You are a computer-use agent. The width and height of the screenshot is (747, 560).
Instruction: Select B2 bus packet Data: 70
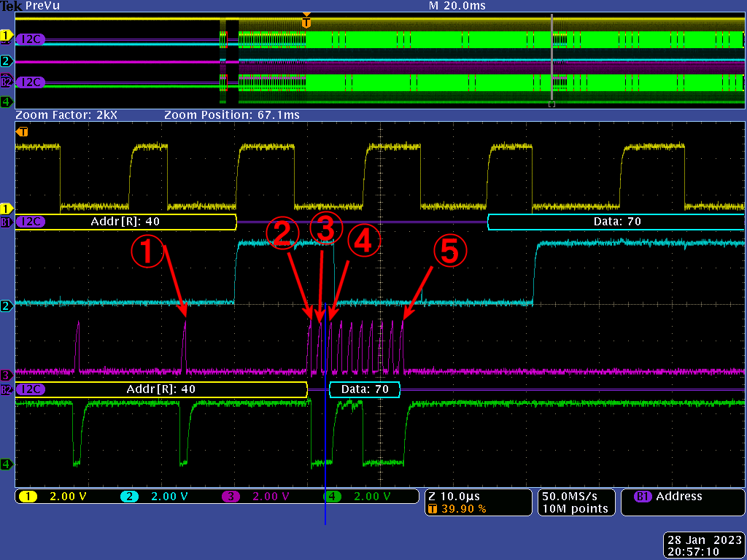pos(365,389)
